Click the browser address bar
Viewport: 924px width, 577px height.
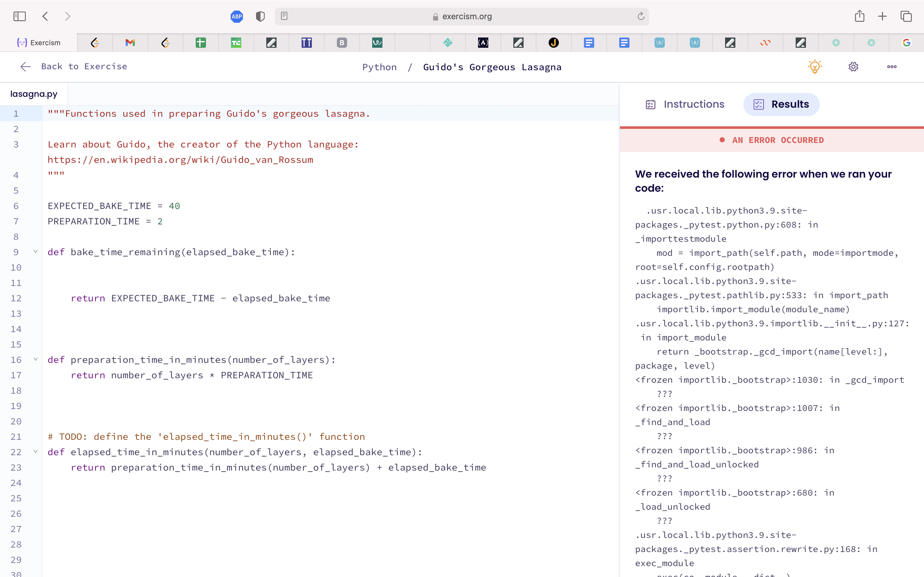(462, 16)
